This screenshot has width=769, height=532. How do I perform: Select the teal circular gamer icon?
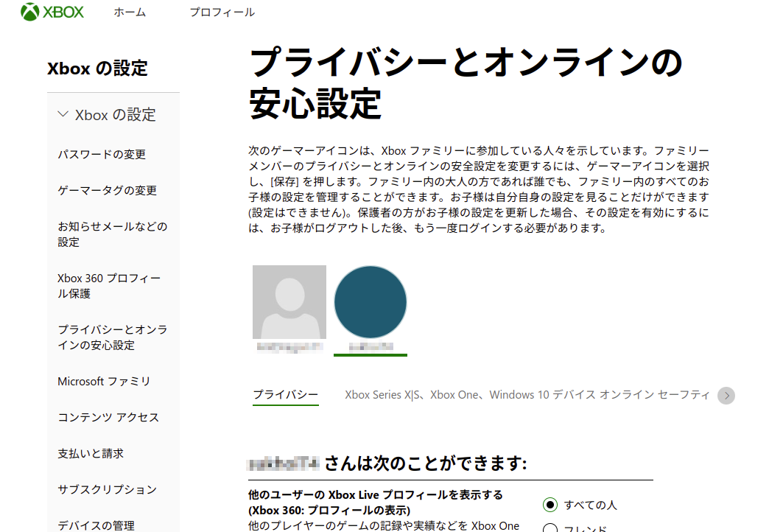tap(371, 302)
